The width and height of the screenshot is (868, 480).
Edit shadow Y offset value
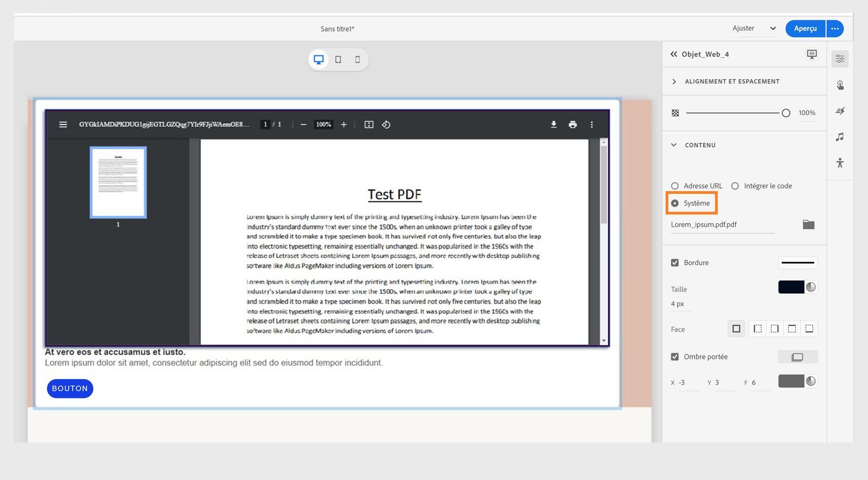tap(725, 383)
